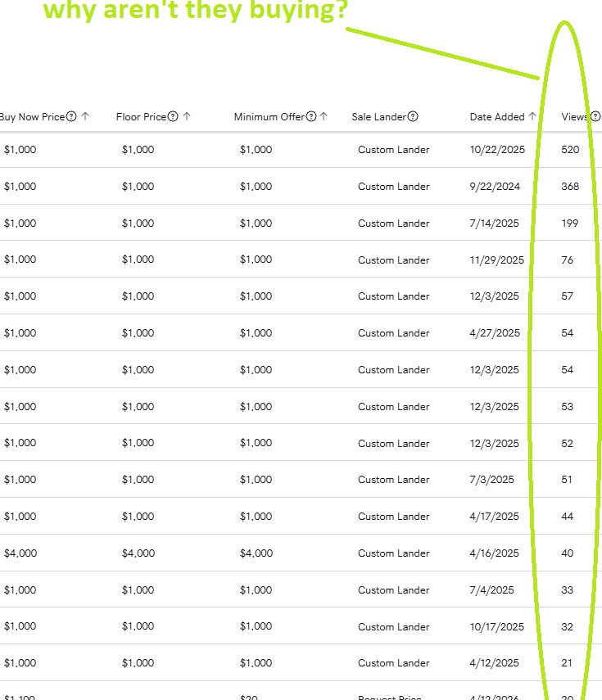Select the date 4/27/2025
Screen dimensions: 602x700
[495, 333]
